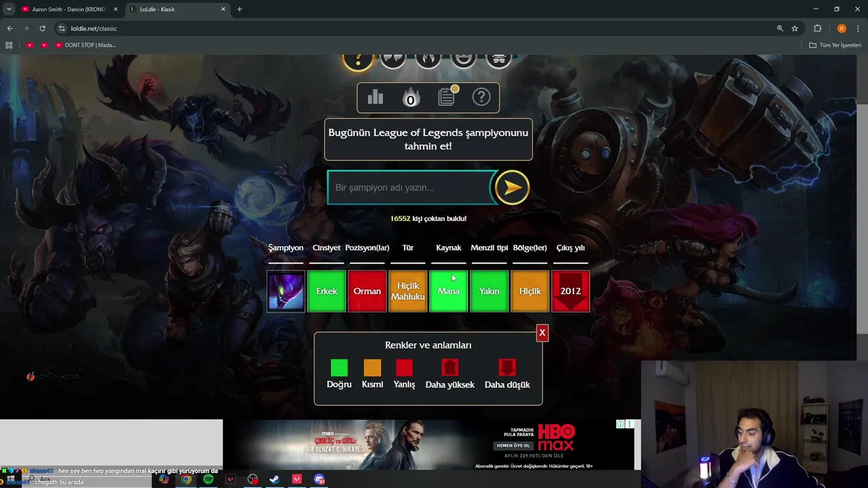The height and width of the screenshot is (488, 868).
Task: Click the red Orman position tile
Action: point(367,291)
